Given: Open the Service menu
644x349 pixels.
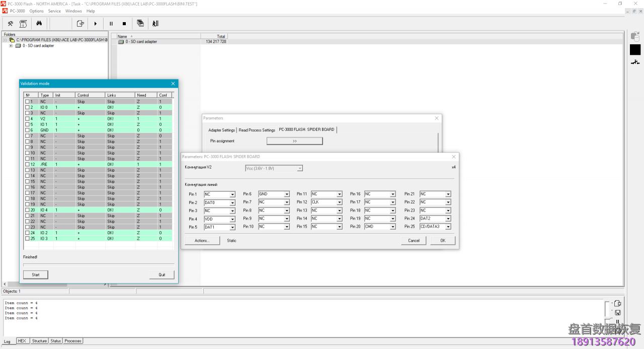Looking at the screenshot, I should (54, 11).
